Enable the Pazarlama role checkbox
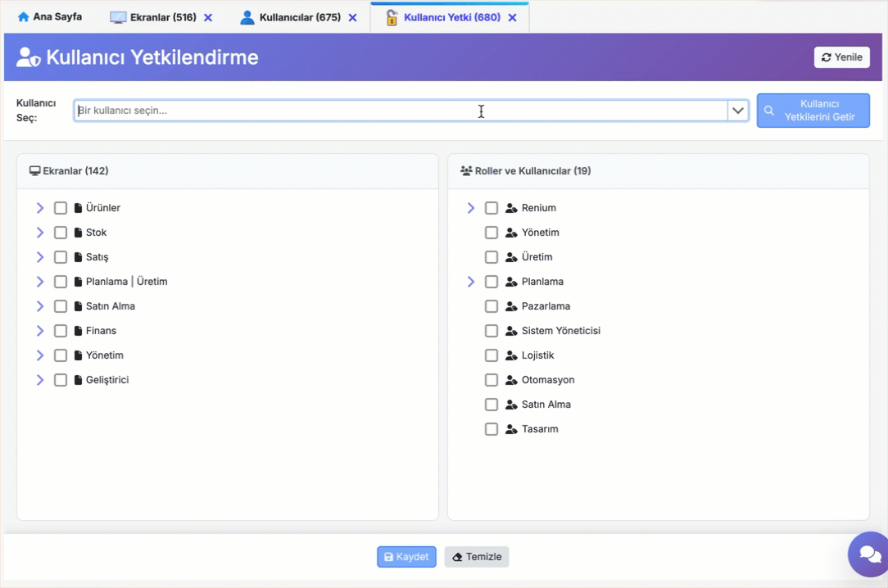Image resolution: width=888 pixels, height=588 pixels. pos(492,306)
